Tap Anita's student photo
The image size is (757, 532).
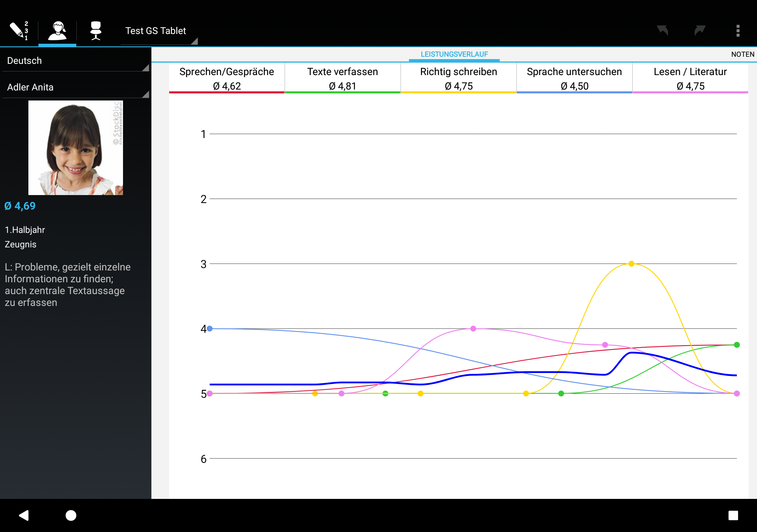coord(75,148)
